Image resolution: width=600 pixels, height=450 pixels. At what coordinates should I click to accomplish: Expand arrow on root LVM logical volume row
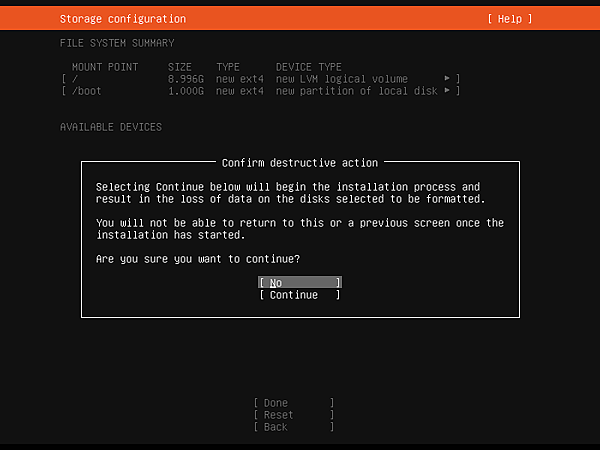(x=447, y=78)
